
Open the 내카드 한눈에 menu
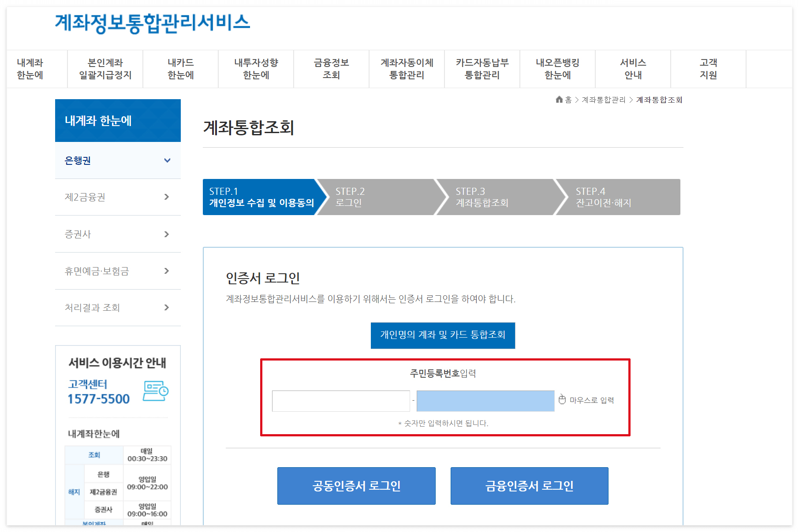click(180, 69)
